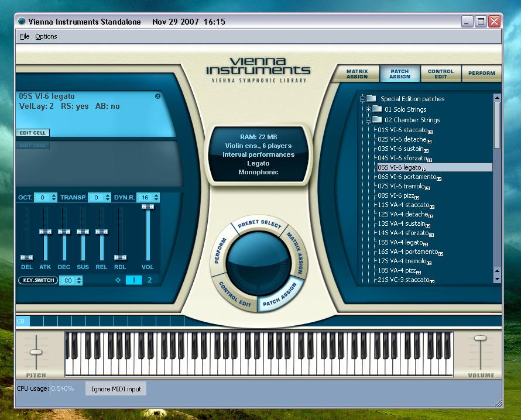Click the OCT. value field
Screen dimensions: 521x420
(43, 197)
